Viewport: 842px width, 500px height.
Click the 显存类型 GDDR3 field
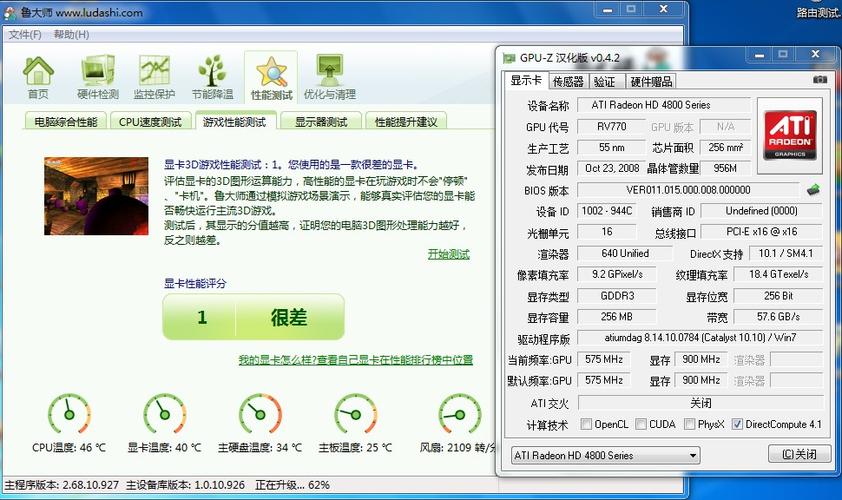coord(616,296)
